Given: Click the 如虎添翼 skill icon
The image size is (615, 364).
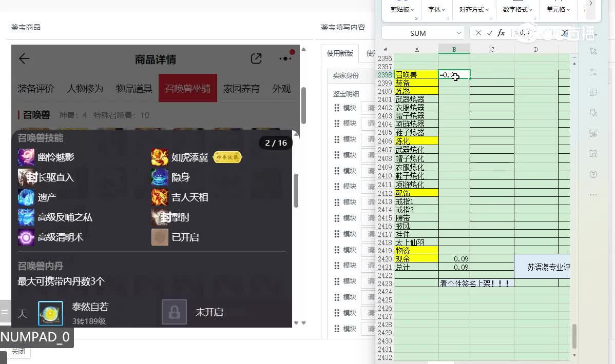Looking at the screenshot, I should click(160, 157).
